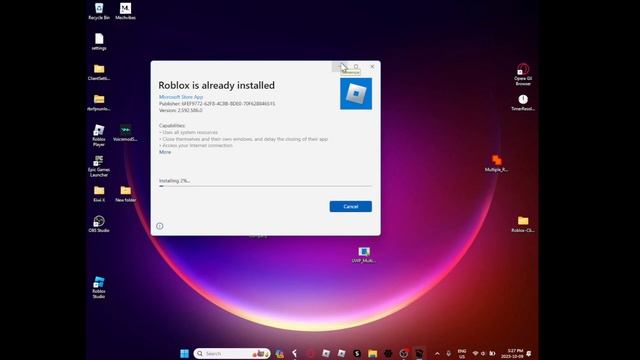Select the VoicemodS... desktop icon
The width and height of the screenshot is (640, 360).
click(x=125, y=133)
